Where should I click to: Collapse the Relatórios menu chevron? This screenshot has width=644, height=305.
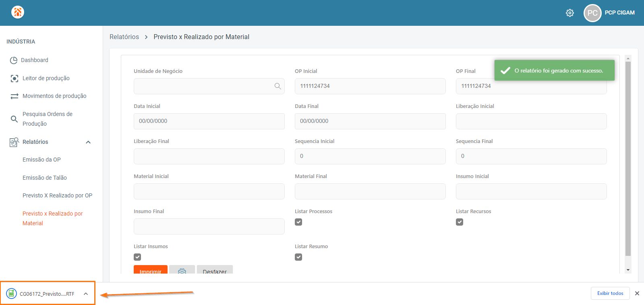[88, 142]
